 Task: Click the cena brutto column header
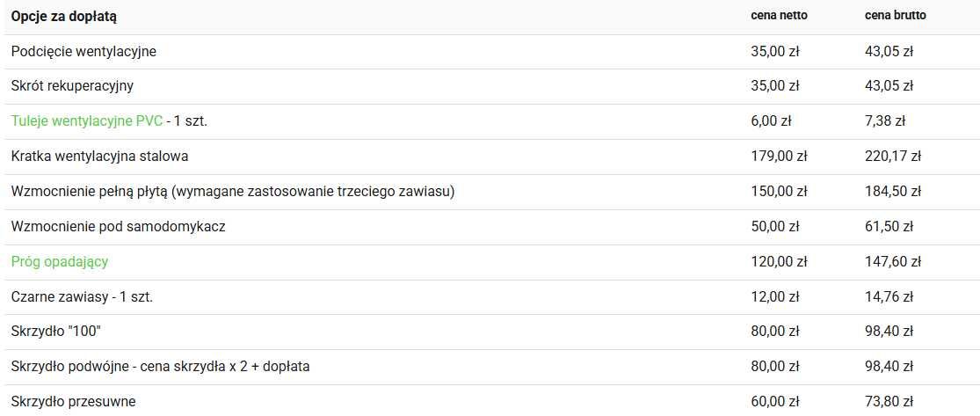click(895, 16)
